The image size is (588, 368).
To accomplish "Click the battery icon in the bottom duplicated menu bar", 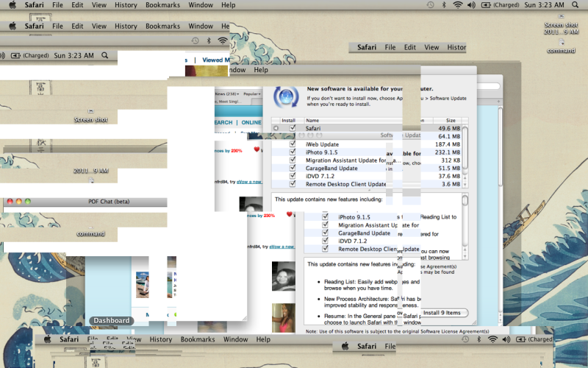I will pos(521,339).
